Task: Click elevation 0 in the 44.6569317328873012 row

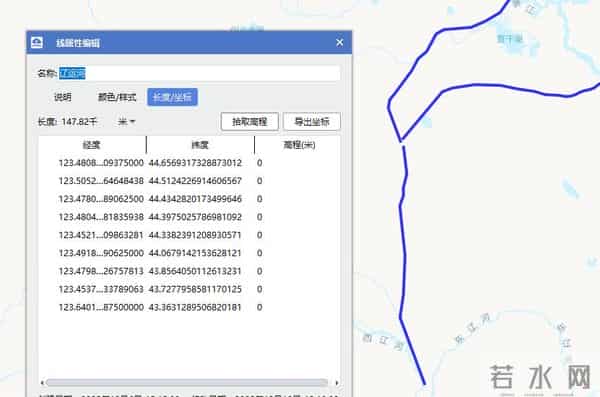Action: coord(259,163)
